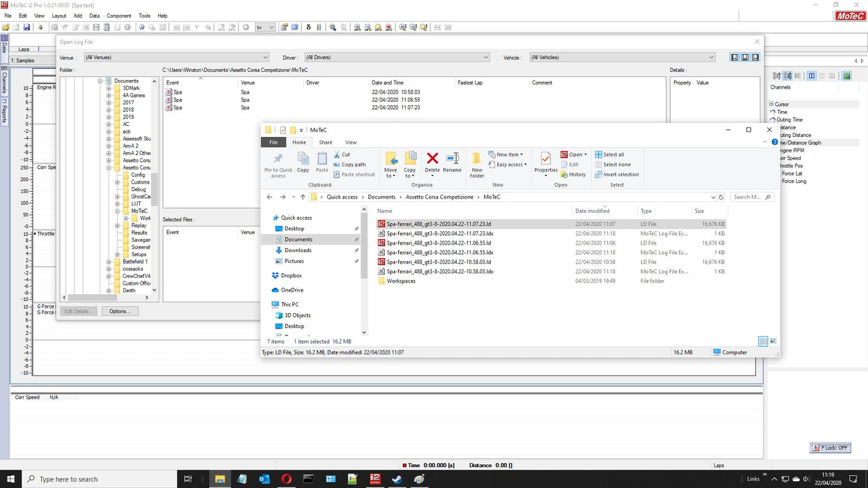Image resolution: width=868 pixels, height=488 pixels.
Task: Click the green colour display icon in Channels panel
Action: click(846, 76)
